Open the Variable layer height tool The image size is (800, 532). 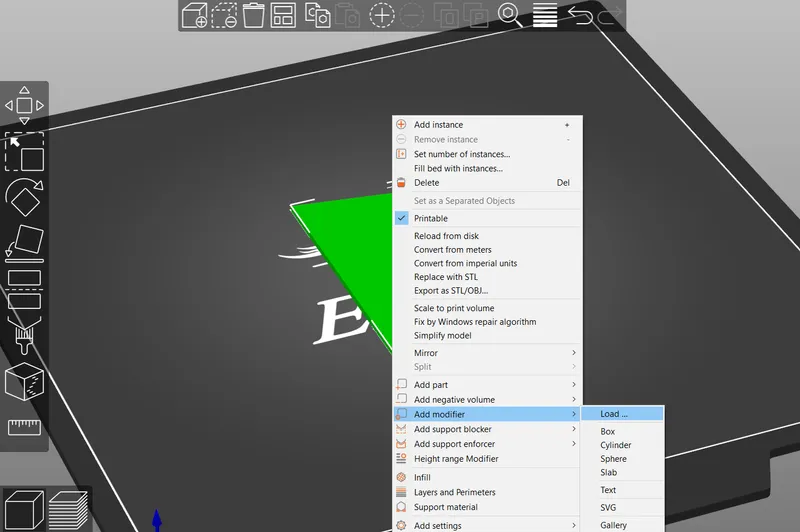click(544, 15)
